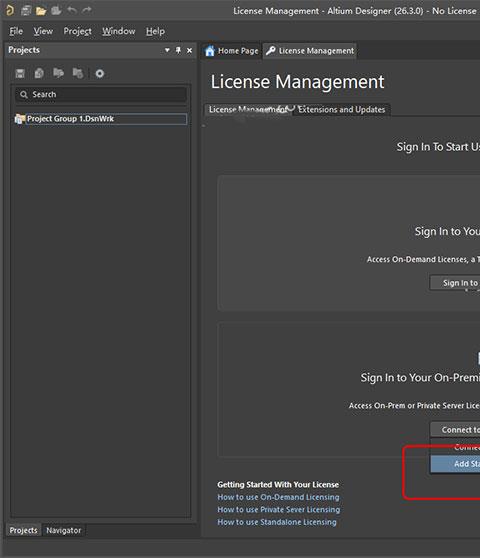Open Projects panel settings gear icon

click(x=100, y=74)
